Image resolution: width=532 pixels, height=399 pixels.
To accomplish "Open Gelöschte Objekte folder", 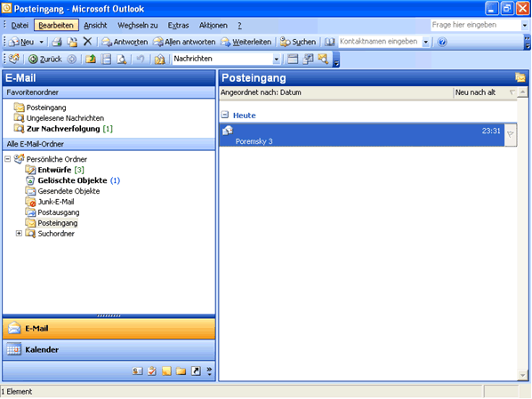I will click(x=72, y=180).
